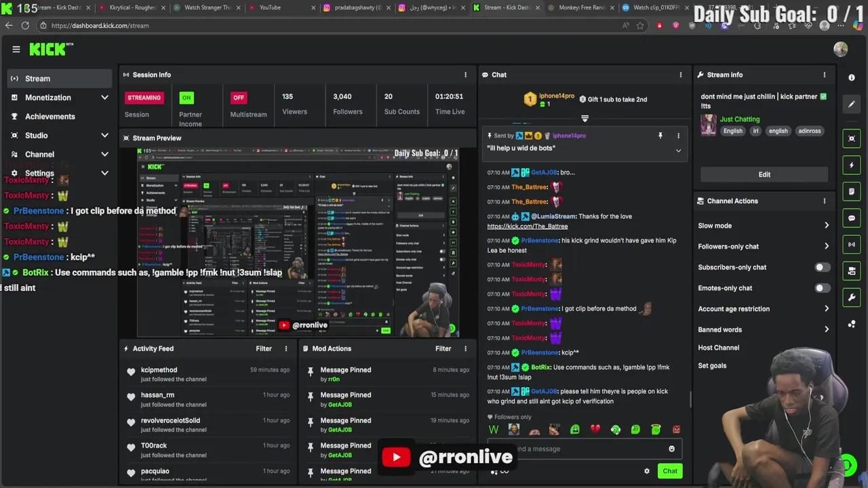868x488 pixels.
Task: Click the pencil edit icon in right sidebar
Action: (852, 104)
